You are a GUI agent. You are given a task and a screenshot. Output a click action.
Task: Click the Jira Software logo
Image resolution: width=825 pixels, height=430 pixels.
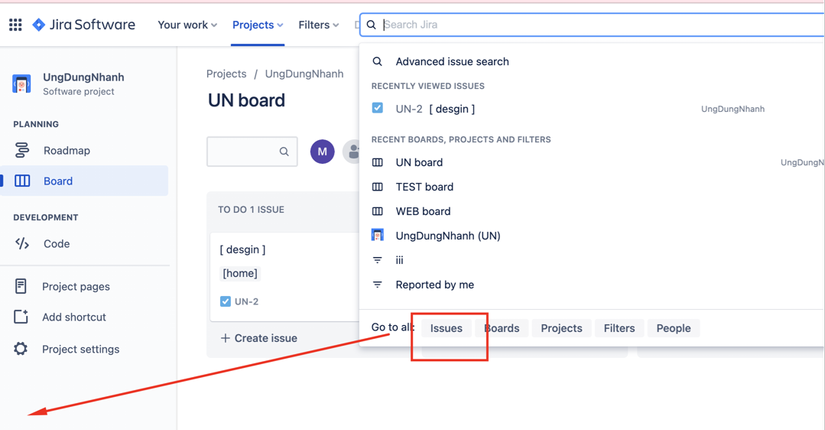click(x=84, y=25)
